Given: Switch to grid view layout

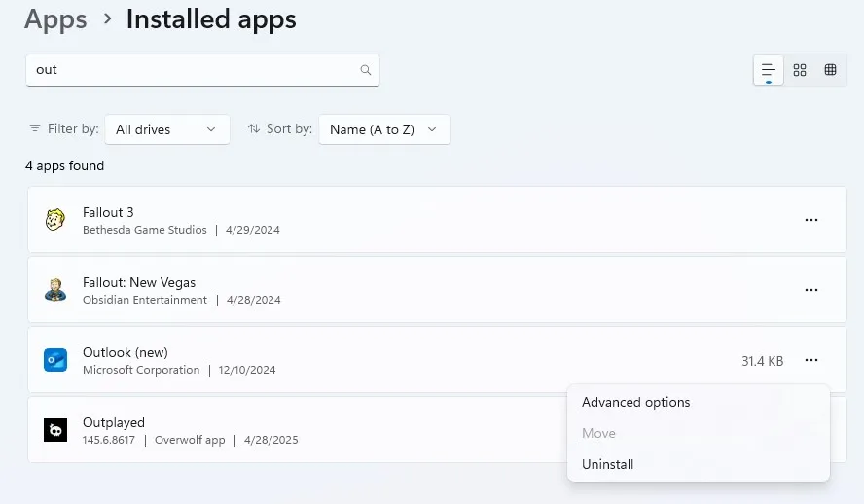Looking at the screenshot, I should [x=800, y=70].
